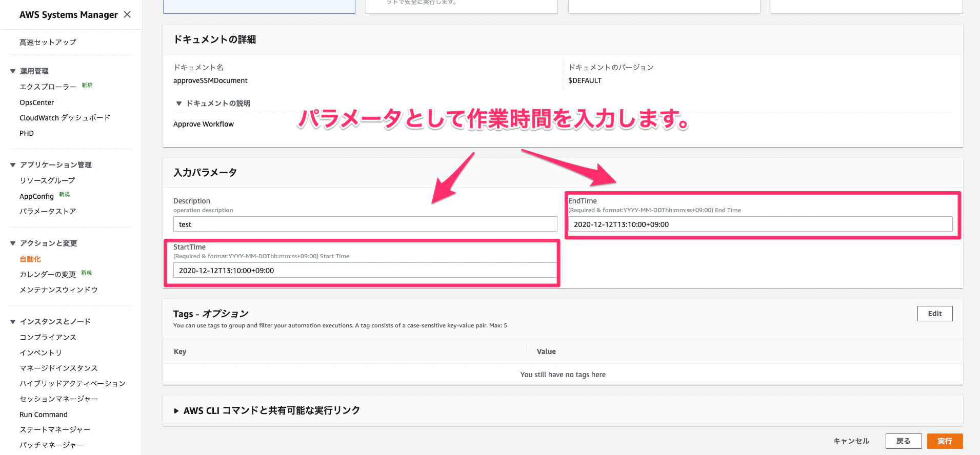Open ステートマネージャー page

55,429
